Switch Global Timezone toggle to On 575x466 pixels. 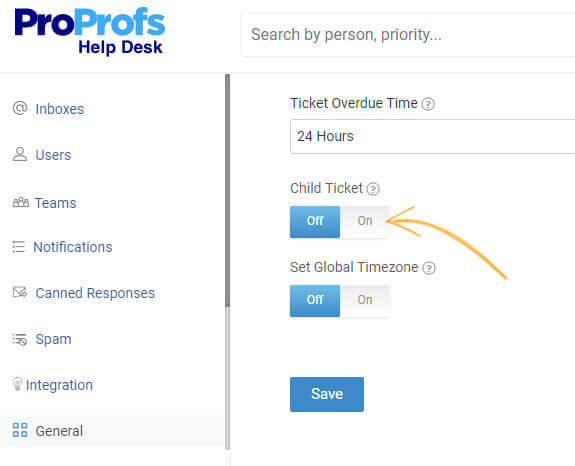click(x=365, y=301)
